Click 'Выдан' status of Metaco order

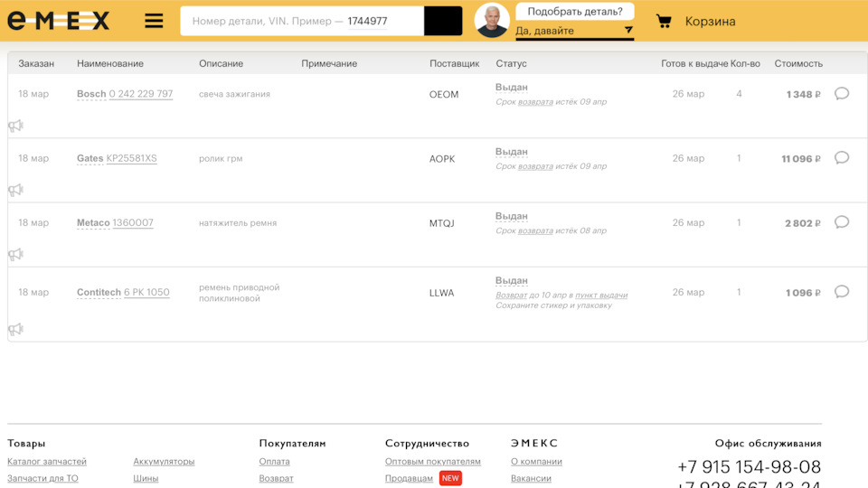pos(512,216)
